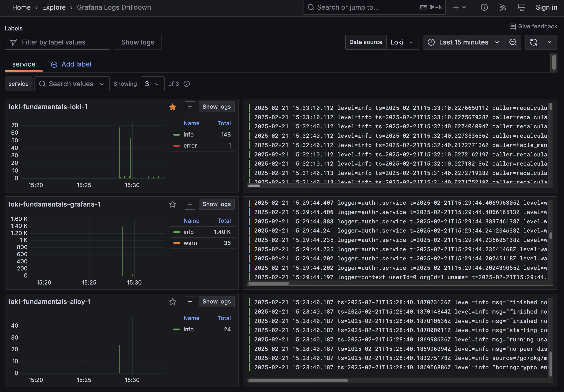
Task: Click the RSS/news feed icon in the header
Action: point(503,7)
